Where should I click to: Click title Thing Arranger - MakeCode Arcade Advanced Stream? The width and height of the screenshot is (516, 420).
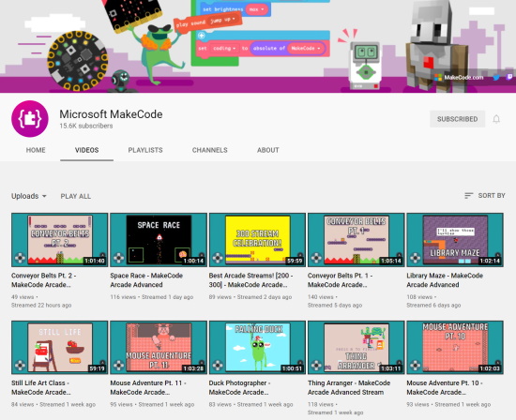pos(349,388)
